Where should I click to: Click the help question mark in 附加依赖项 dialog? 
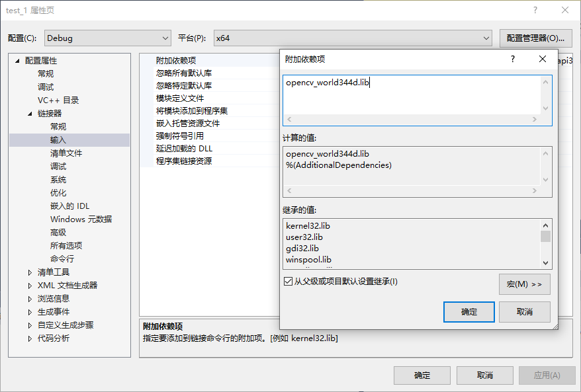(x=512, y=59)
